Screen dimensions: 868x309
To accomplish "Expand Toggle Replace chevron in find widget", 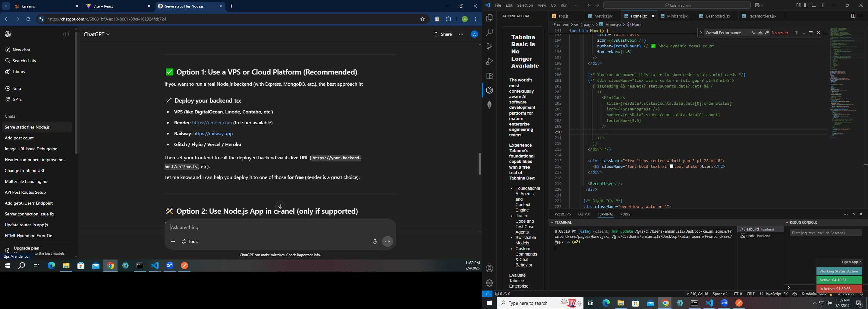I will 701,33.
